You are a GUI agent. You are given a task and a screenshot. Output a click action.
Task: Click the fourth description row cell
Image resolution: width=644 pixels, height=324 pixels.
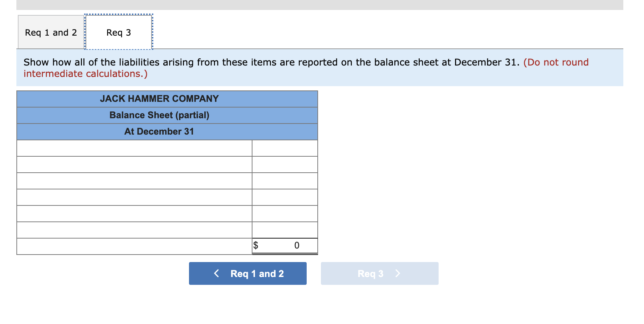pos(134,197)
